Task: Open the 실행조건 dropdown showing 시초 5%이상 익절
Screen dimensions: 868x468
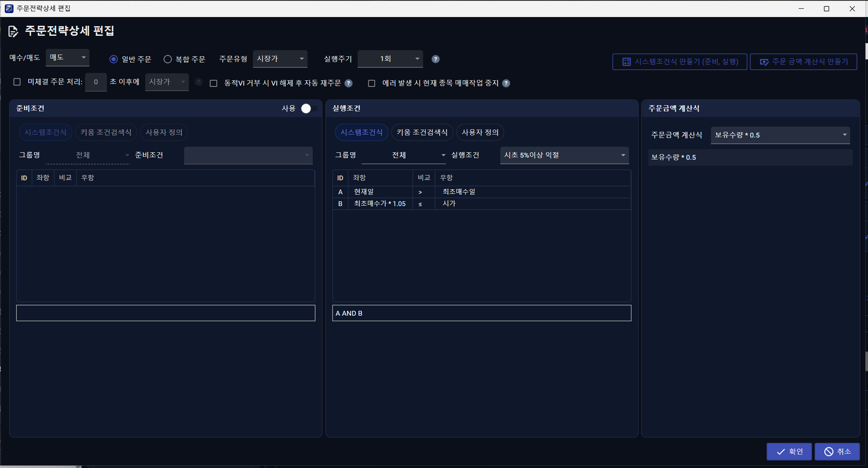Action: (564, 155)
